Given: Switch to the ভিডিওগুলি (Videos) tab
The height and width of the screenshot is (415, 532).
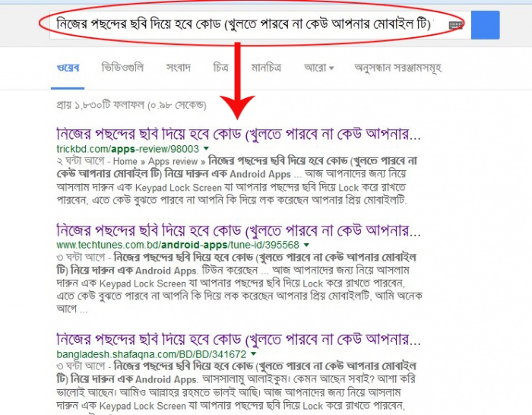Looking at the screenshot, I should (122, 68).
